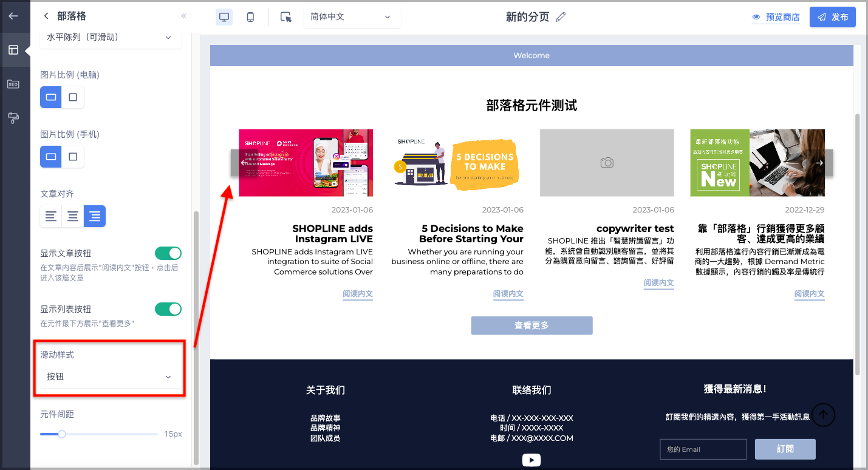868x470 pixels.
Task: Switch to desktop preview mode
Action: tap(224, 17)
